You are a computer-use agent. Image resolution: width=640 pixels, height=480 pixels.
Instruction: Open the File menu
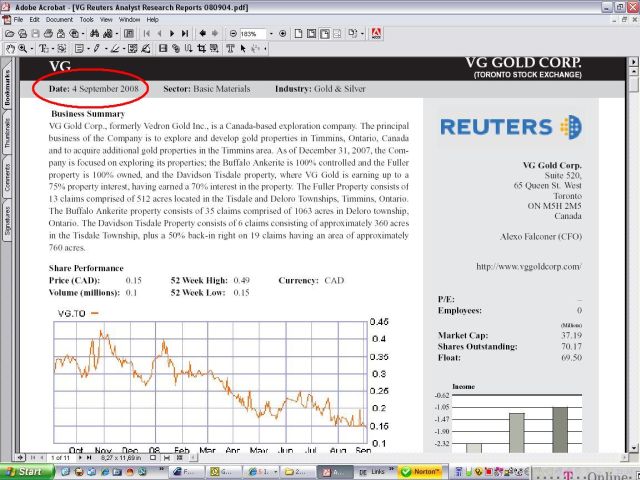tap(18, 20)
